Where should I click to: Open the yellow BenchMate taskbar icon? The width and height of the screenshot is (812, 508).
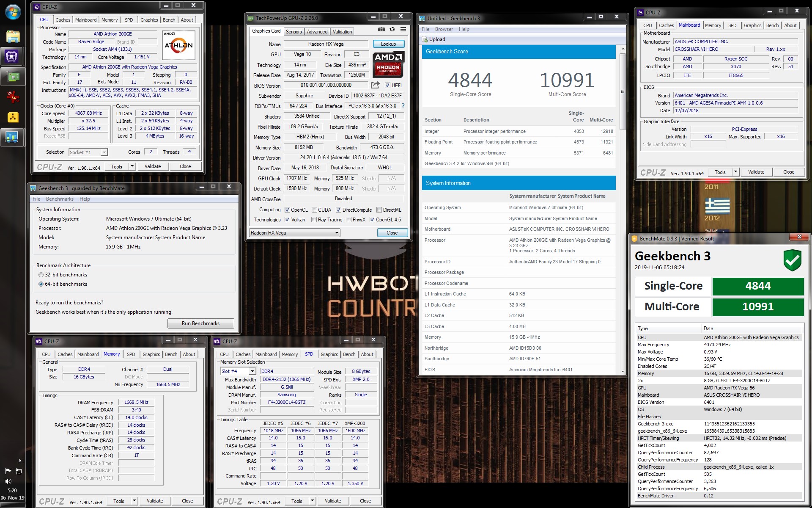12,117
